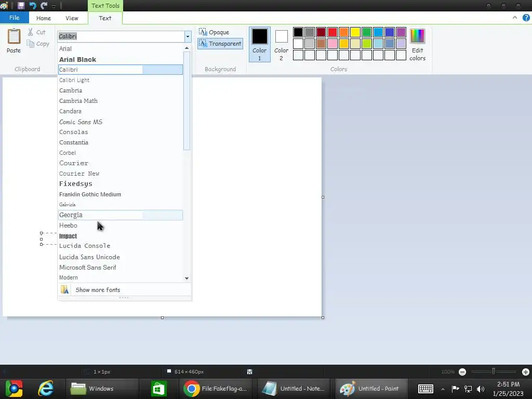Screen dimensions: 532x399
Task: Choose Calibri Light font
Action: click(121, 80)
